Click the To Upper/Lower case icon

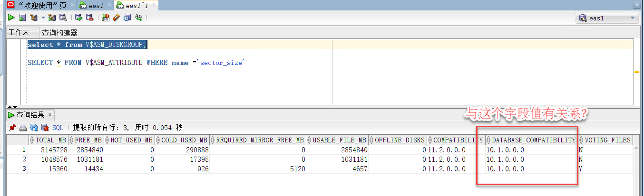(138, 18)
